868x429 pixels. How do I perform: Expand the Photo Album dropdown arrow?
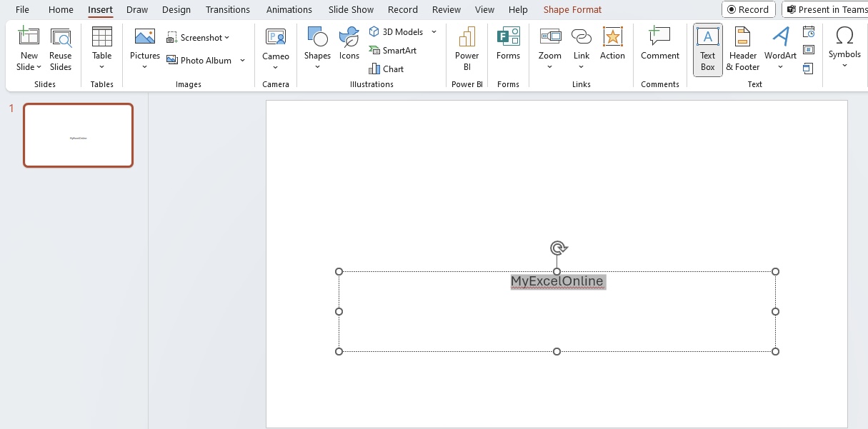click(x=243, y=61)
